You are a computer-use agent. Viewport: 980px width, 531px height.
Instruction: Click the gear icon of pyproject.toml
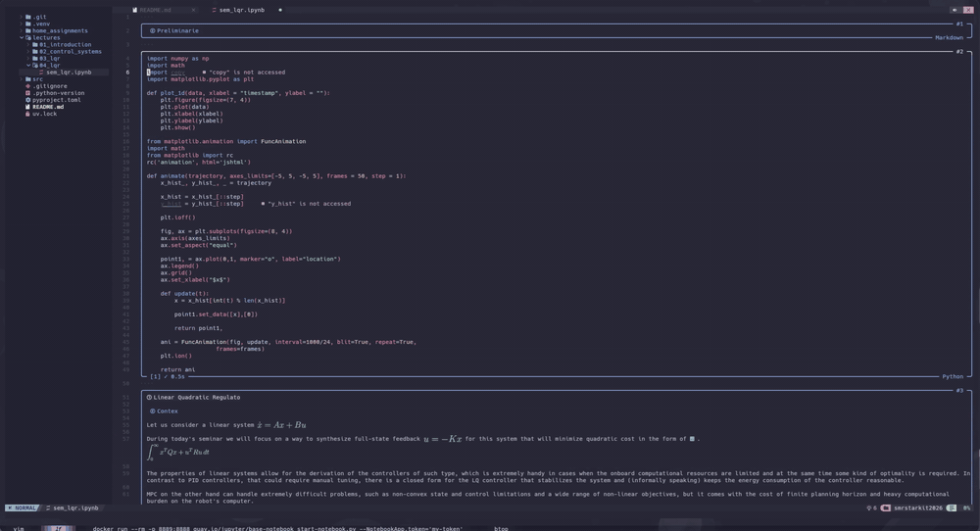tap(28, 100)
